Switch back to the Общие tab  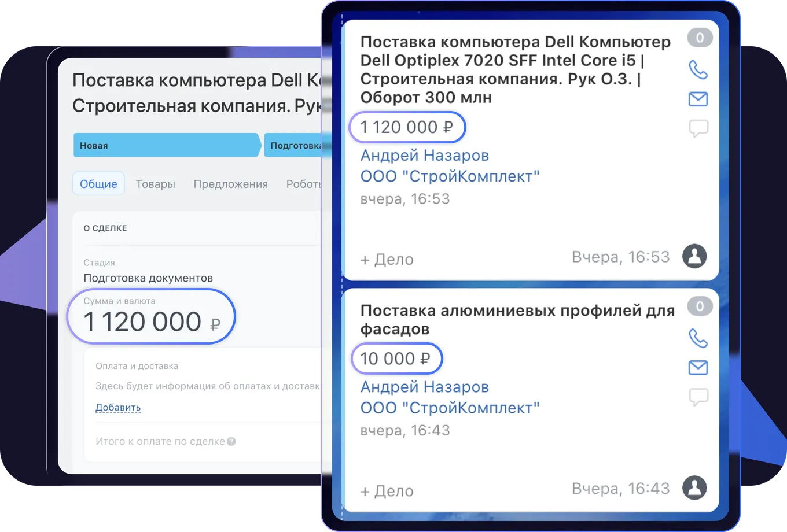click(x=98, y=183)
